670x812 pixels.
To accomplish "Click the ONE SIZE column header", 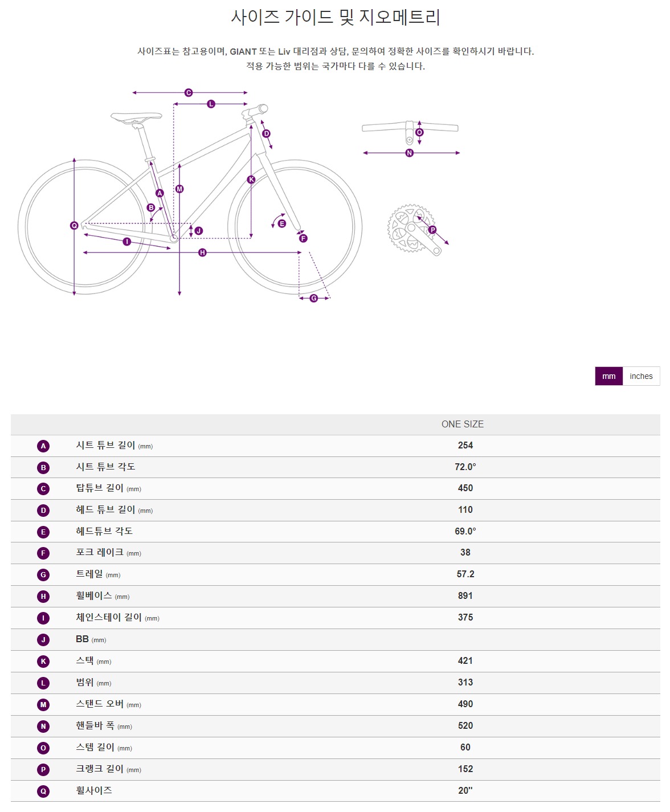I will coord(463,424).
